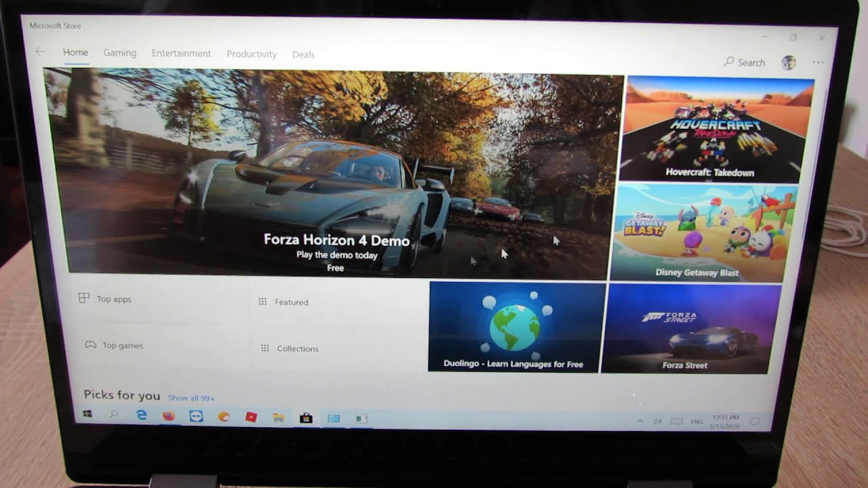This screenshot has width=868, height=488.
Task: Open the user account avatar
Action: (x=789, y=62)
